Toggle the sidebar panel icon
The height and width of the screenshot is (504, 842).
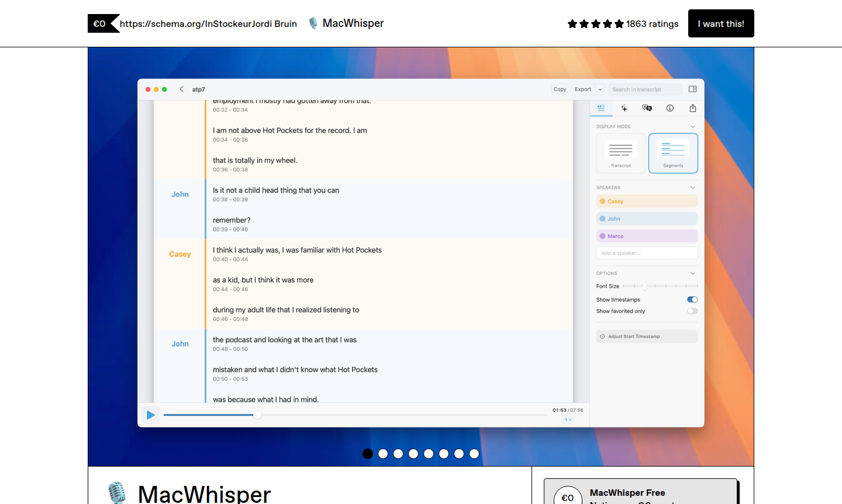[x=693, y=89]
